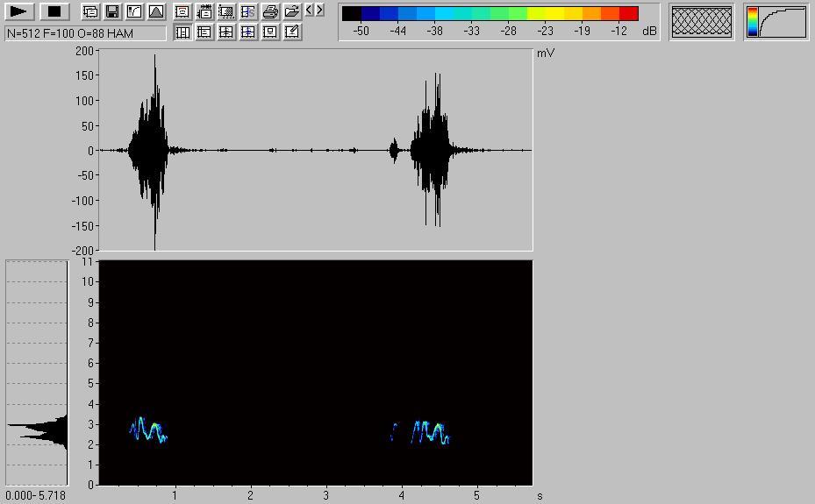
Task: Click the overlapping windows copy icon
Action: coord(90,11)
